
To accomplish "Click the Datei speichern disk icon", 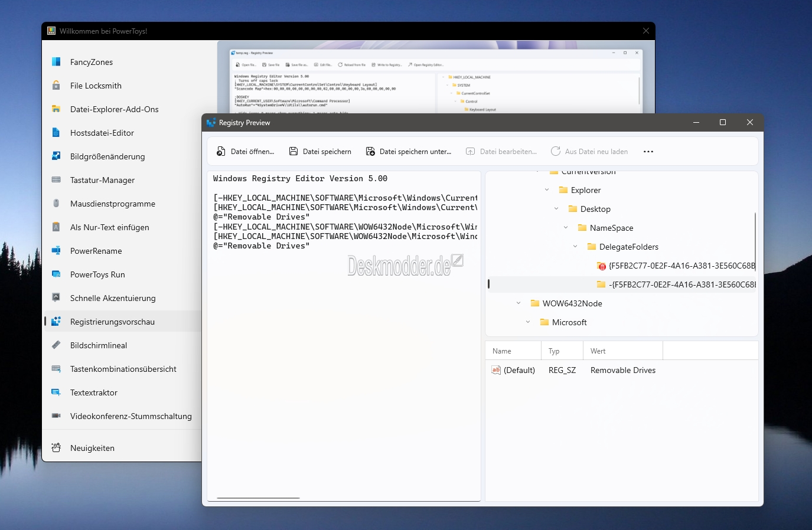I will 293,152.
